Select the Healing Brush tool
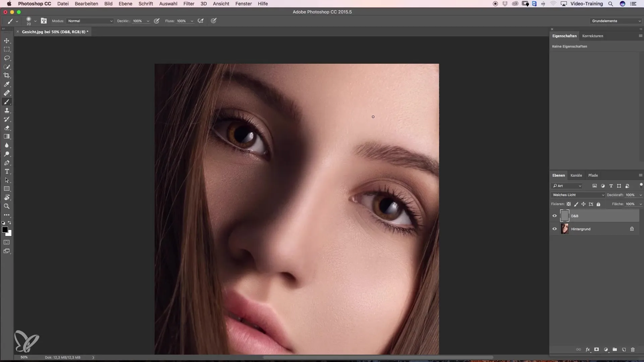The height and width of the screenshot is (362, 644). click(x=7, y=93)
